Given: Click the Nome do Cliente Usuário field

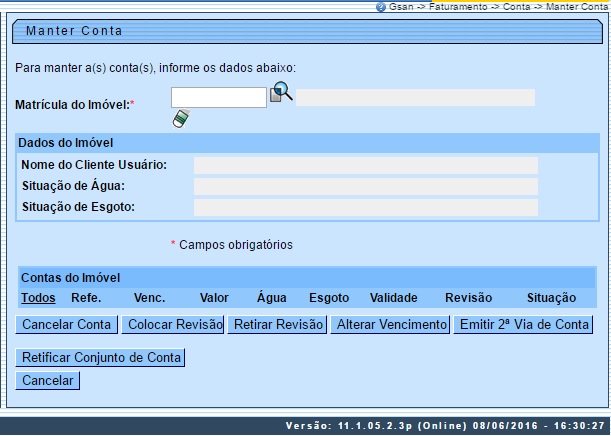Looking at the screenshot, I should click(x=365, y=165).
